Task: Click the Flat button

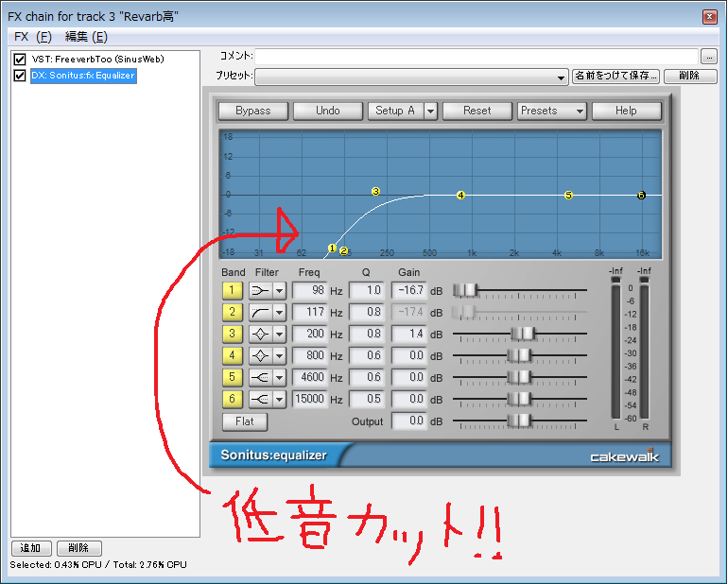Action: pos(245,421)
